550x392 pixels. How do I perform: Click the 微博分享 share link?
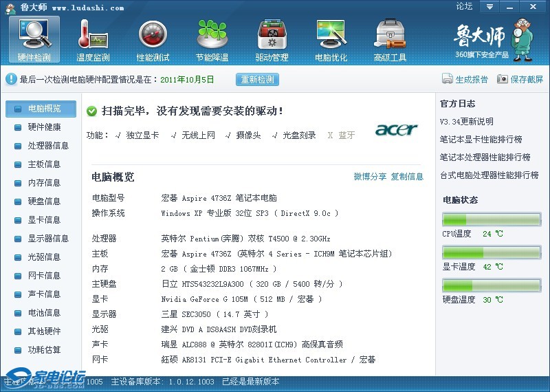pyautogui.click(x=370, y=177)
